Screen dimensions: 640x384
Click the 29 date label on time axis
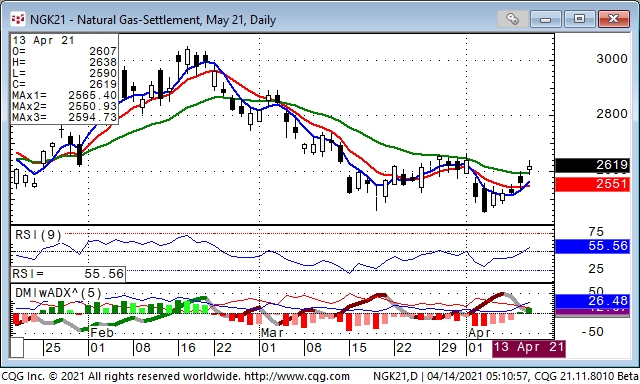coord(448,348)
